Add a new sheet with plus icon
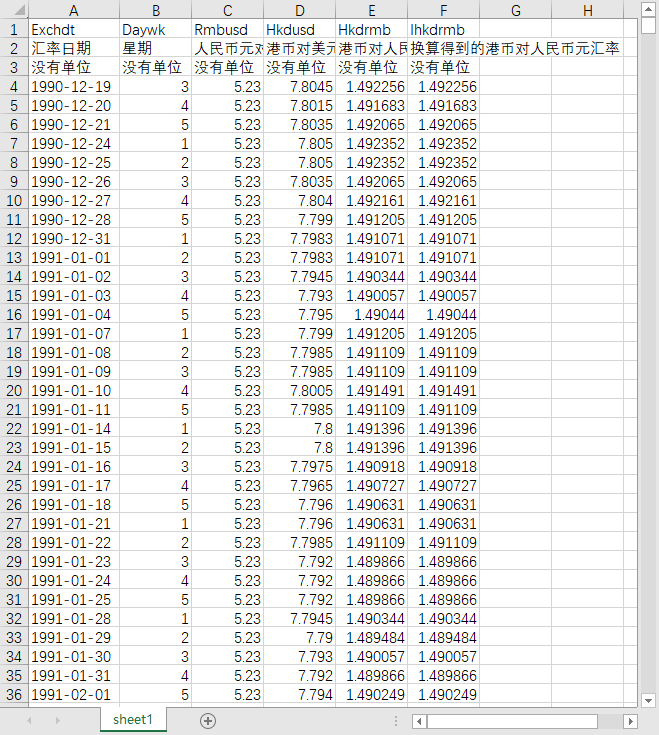The height and width of the screenshot is (735, 659). tap(208, 721)
